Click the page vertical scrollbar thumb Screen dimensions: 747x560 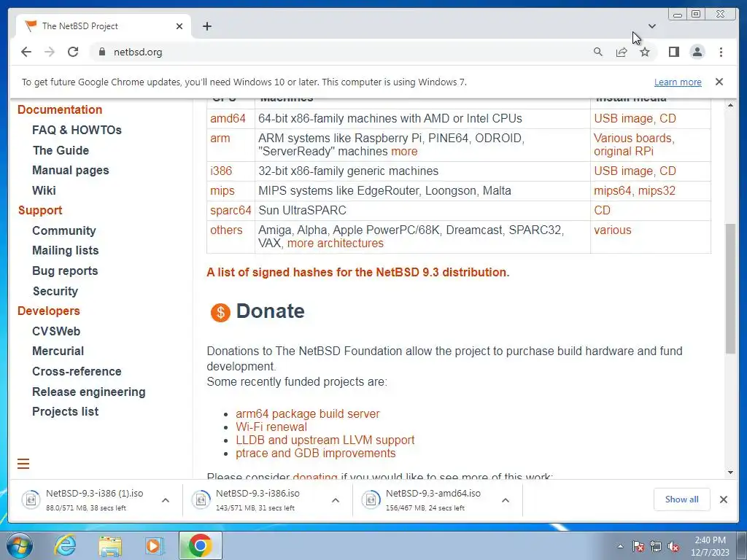730,289
